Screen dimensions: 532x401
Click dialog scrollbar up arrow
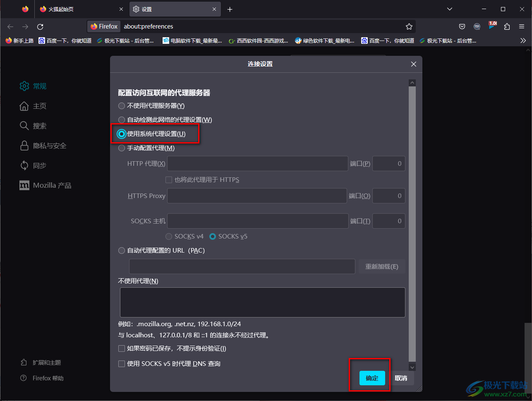pyautogui.click(x=412, y=83)
